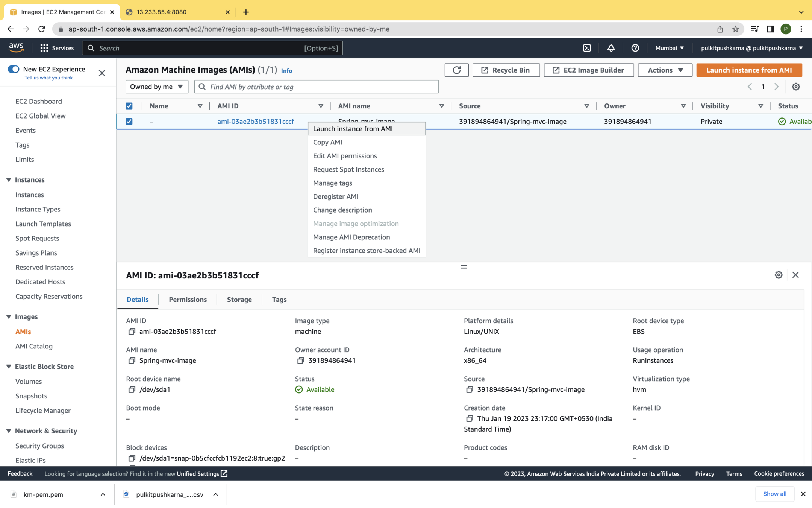Open the help question mark icon

click(635, 48)
